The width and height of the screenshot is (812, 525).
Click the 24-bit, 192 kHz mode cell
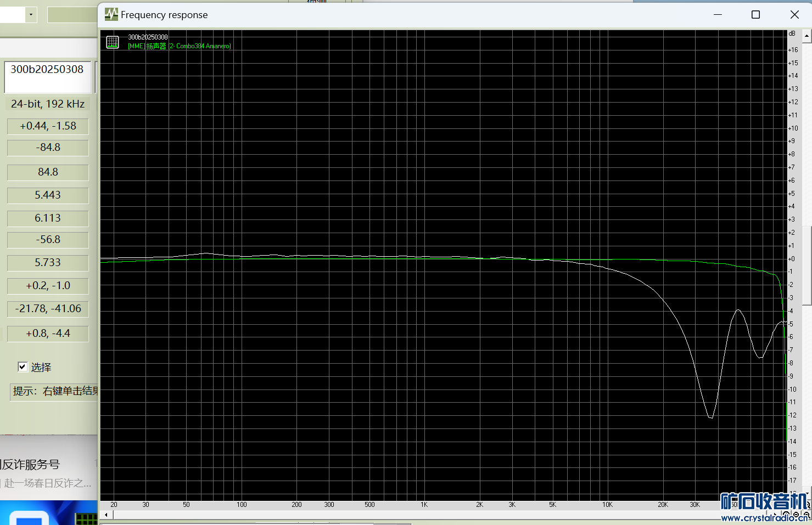[x=48, y=104]
